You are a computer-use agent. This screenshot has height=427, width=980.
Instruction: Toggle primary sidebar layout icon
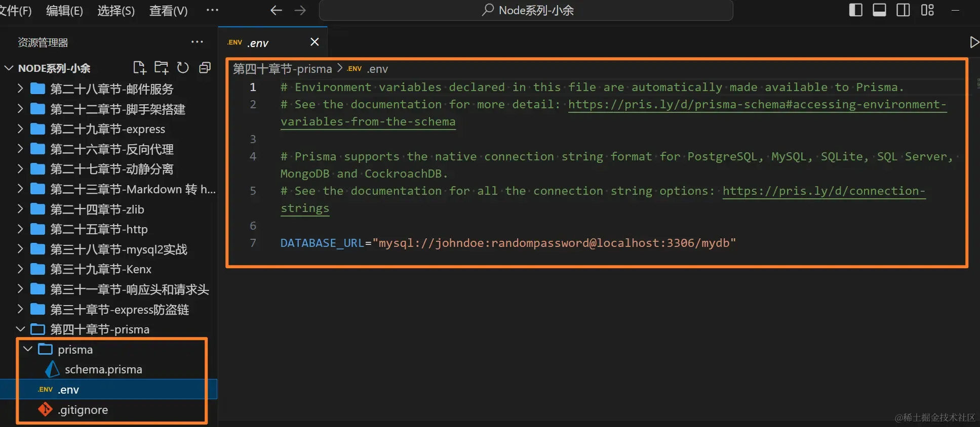pyautogui.click(x=855, y=10)
